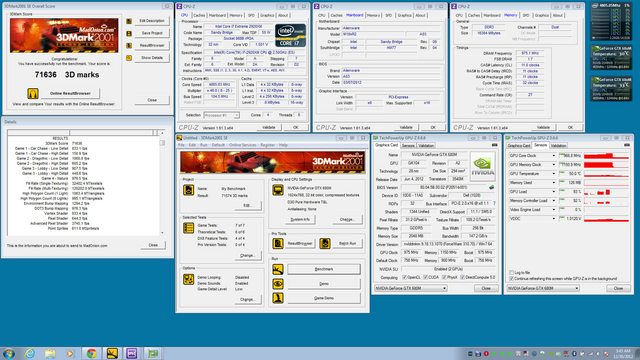Open Windows Explorer folder on taskbar

click(50, 353)
